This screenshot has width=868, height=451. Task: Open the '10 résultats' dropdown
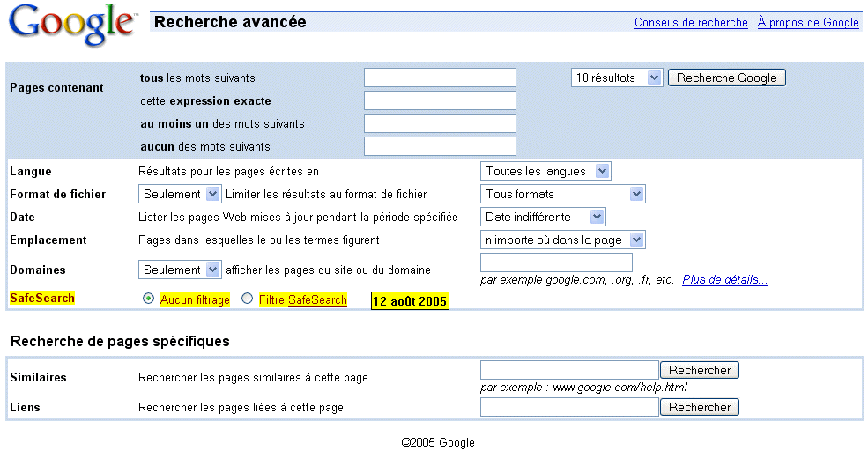(x=616, y=78)
